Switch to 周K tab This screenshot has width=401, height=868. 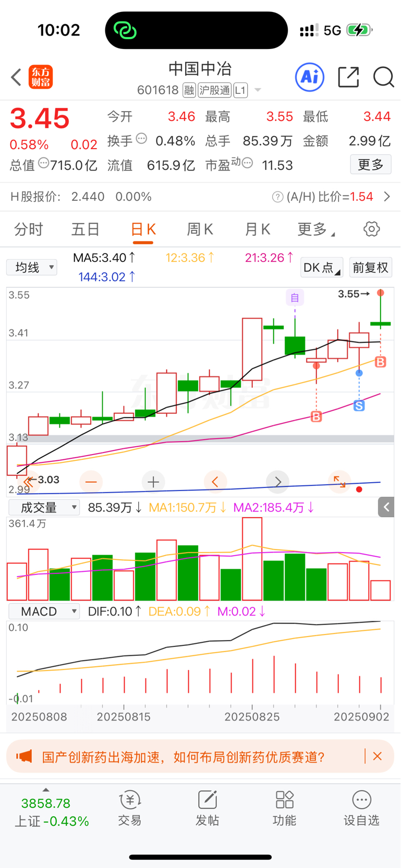(200, 229)
